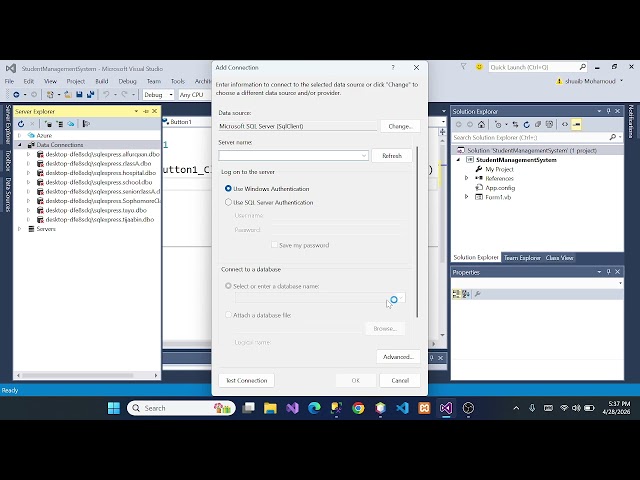Screen dimensions: 640x480
Task: Expand the Azure node in Server Explorer
Action: pos(19,135)
